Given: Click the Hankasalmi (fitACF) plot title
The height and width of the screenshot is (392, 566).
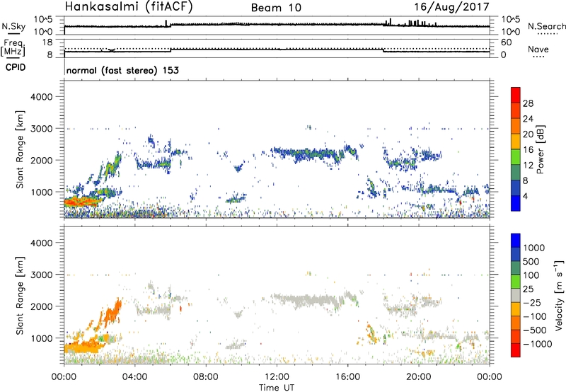Looking at the screenshot, I should [129, 7].
